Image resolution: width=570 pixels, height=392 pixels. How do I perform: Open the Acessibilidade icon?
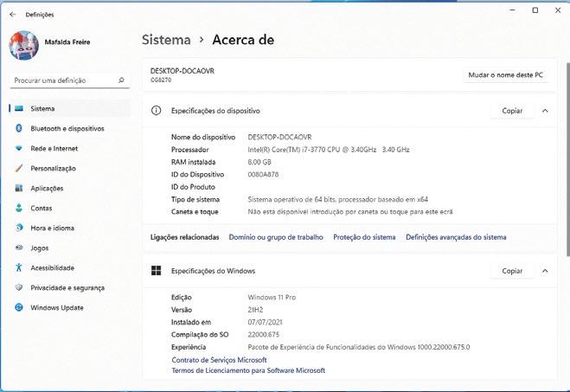[x=19, y=267]
